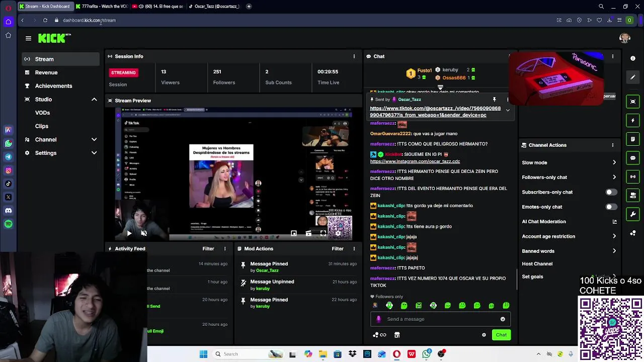Select Achievements in the sidebar
This screenshot has width=644, height=362.
pyautogui.click(x=61, y=86)
